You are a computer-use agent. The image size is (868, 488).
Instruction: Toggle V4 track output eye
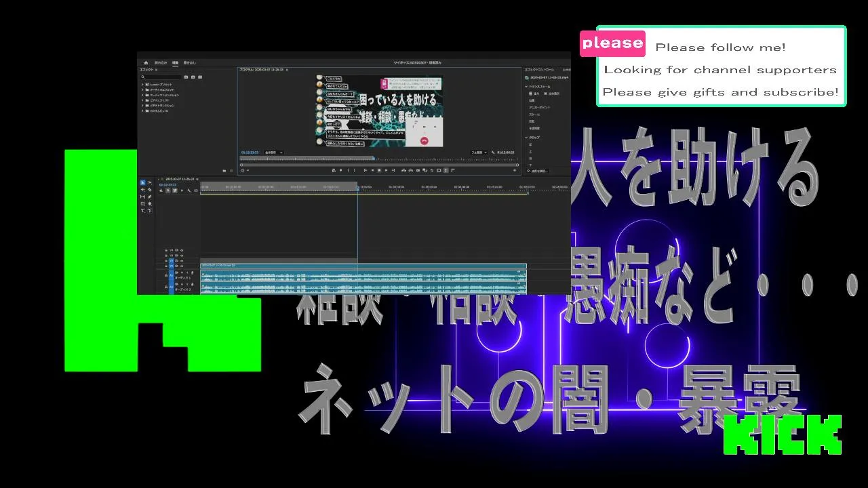pos(182,250)
